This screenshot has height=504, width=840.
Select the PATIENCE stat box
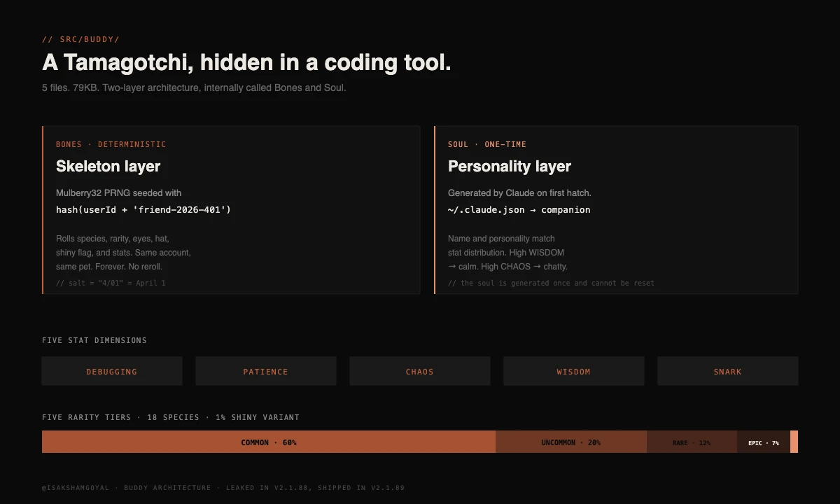(266, 371)
